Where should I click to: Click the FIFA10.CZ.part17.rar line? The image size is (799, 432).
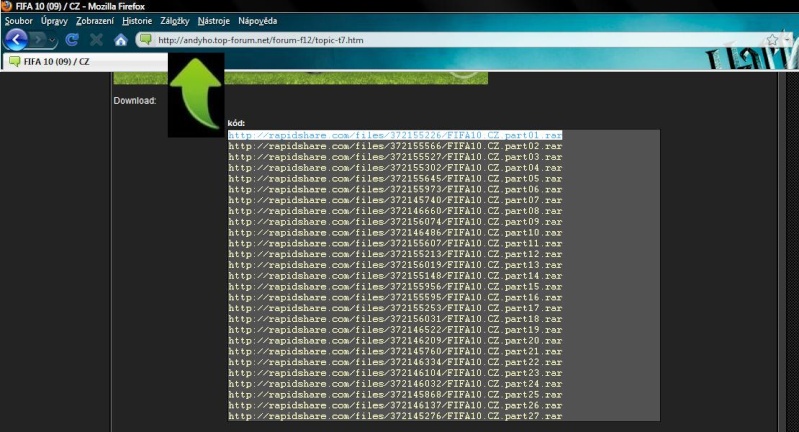395,308
